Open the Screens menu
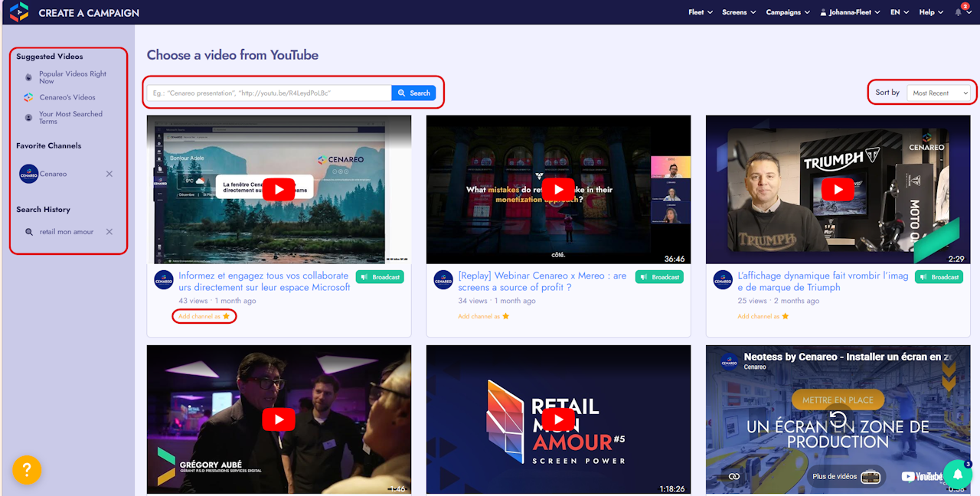 739,12
